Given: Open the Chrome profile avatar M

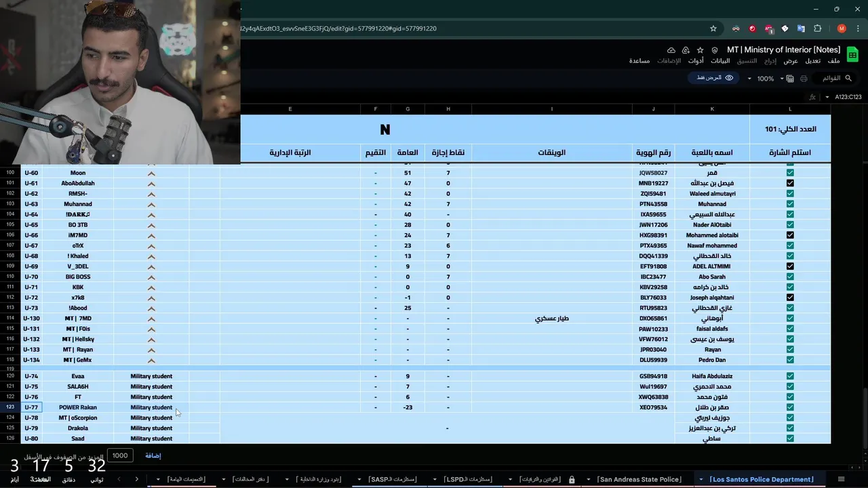Looking at the screenshot, I should 842,28.
